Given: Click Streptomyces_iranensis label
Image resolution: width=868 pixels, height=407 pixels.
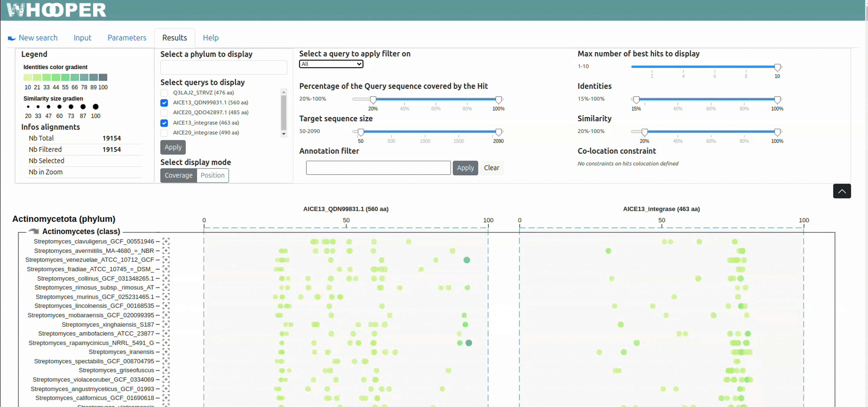Looking at the screenshot, I should (x=121, y=352).
